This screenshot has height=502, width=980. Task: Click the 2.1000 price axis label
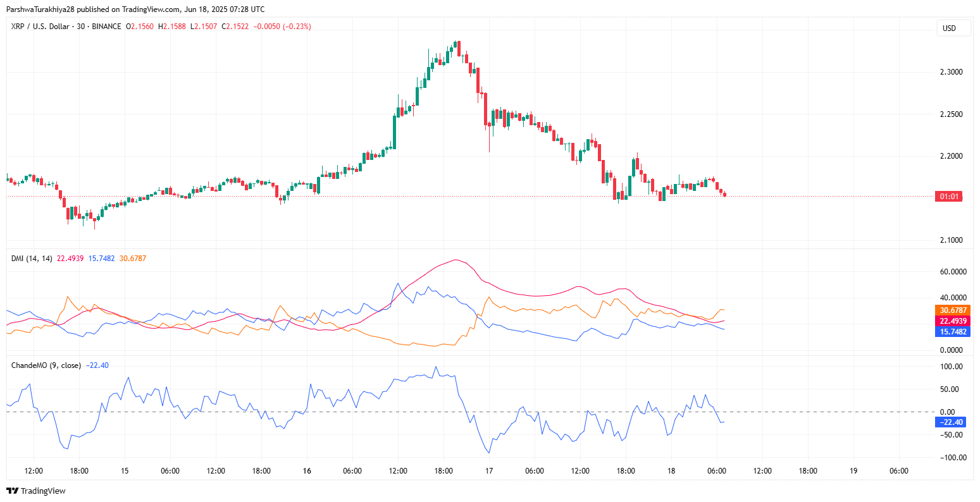951,240
